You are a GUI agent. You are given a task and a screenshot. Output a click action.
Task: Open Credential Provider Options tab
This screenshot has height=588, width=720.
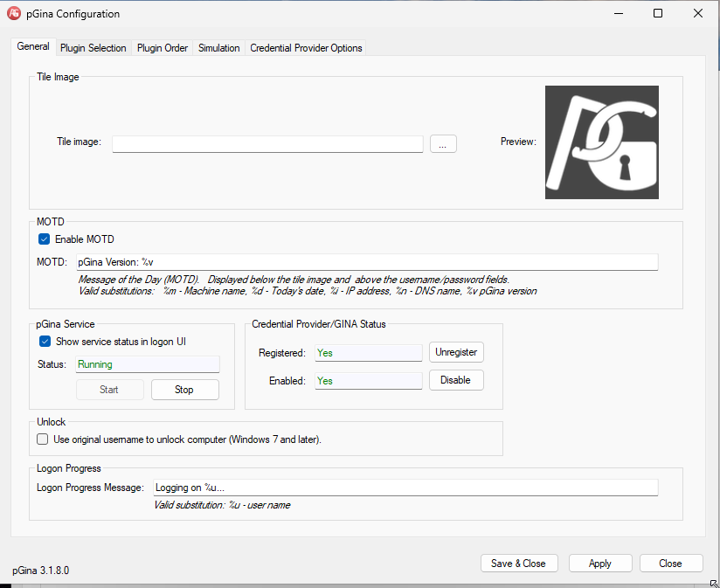pyautogui.click(x=306, y=48)
